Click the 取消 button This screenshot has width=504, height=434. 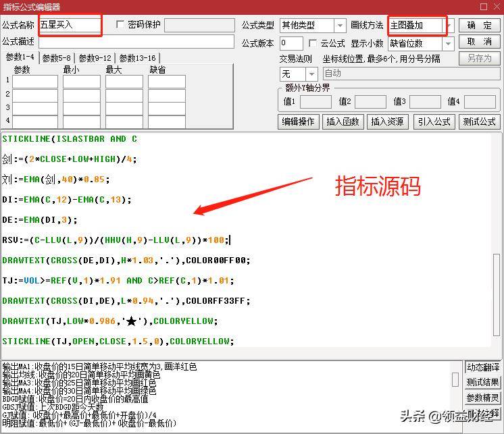click(x=479, y=42)
